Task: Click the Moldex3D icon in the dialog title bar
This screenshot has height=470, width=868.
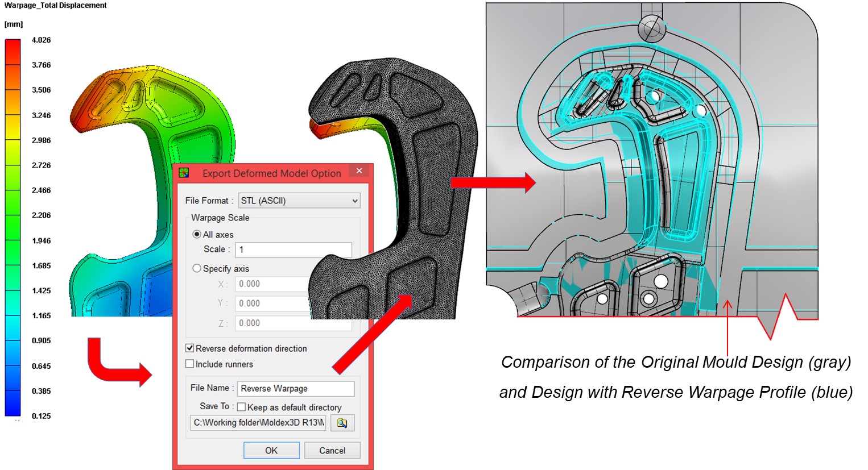Action: tap(185, 170)
